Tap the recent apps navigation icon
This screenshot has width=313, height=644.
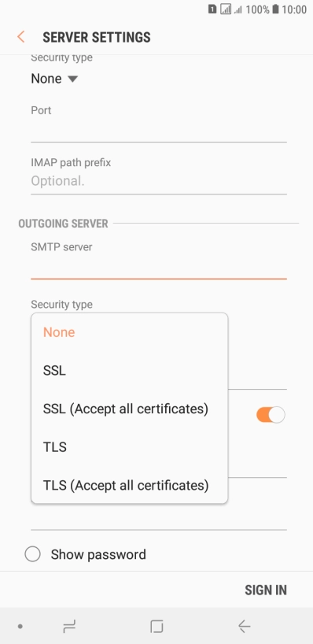click(x=69, y=627)
